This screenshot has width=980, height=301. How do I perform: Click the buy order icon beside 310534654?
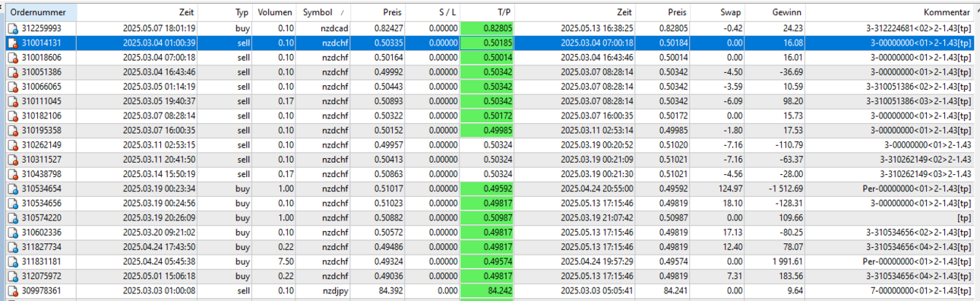[12, 189]
